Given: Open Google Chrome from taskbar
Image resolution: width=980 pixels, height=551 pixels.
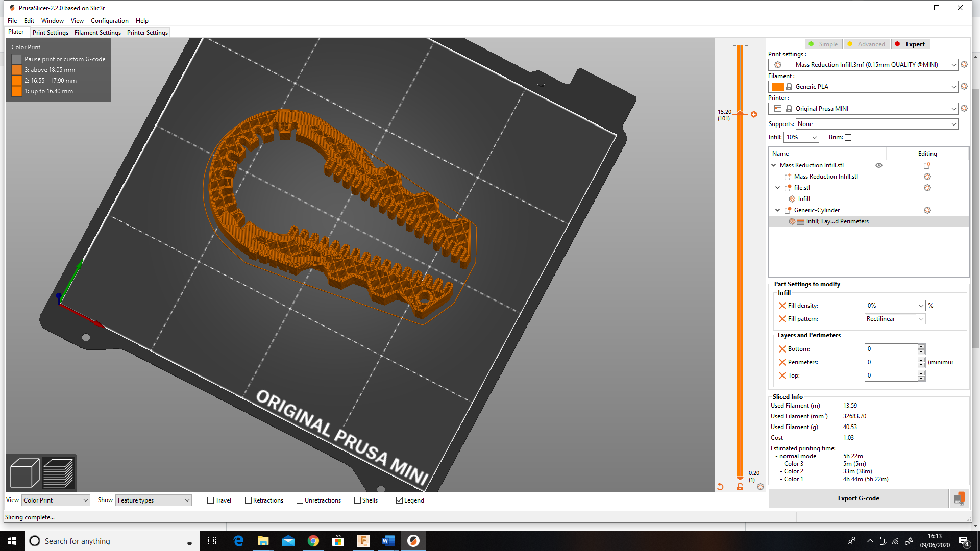Looking at the screenshot, I should pyautogui.click(x=313, y=541).
